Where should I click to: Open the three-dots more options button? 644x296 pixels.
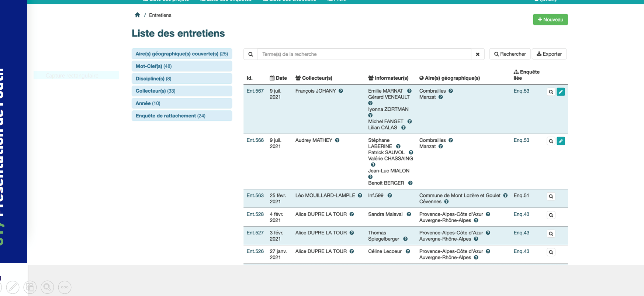(x=65, y=287)
